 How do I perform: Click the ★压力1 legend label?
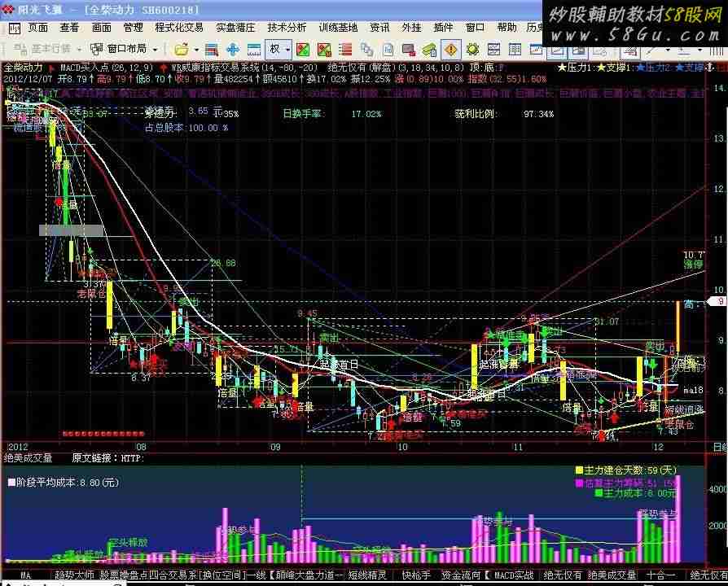coord(576,68)
